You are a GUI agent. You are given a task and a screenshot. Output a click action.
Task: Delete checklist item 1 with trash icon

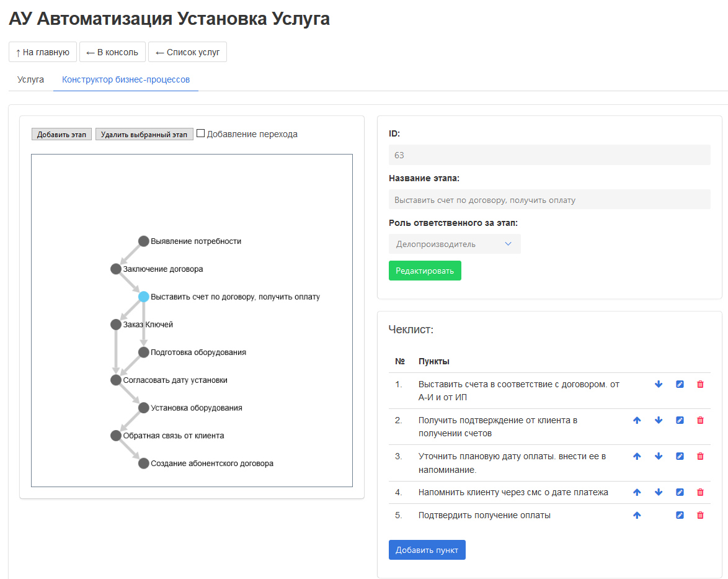(700, 384)
